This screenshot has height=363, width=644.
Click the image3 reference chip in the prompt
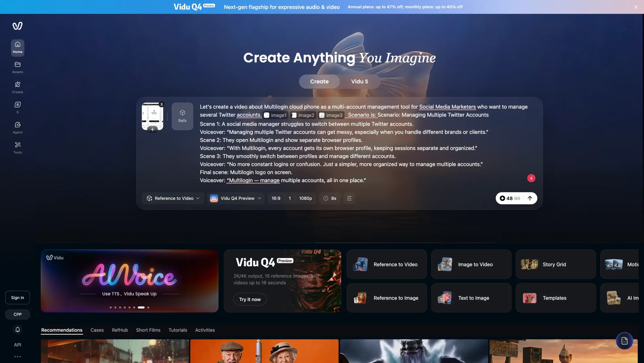[331, 115]
